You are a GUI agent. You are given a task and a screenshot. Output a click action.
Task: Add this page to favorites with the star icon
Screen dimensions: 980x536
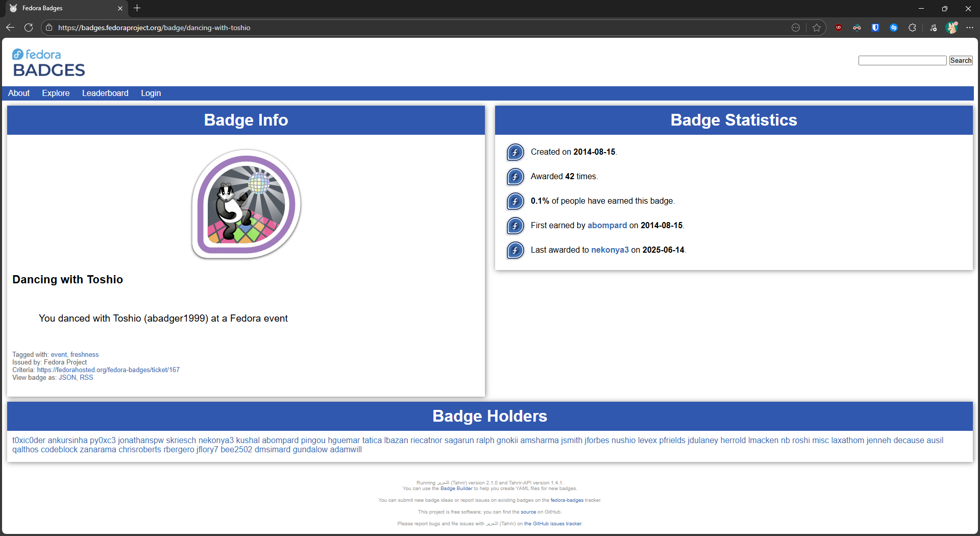[817, 28]
